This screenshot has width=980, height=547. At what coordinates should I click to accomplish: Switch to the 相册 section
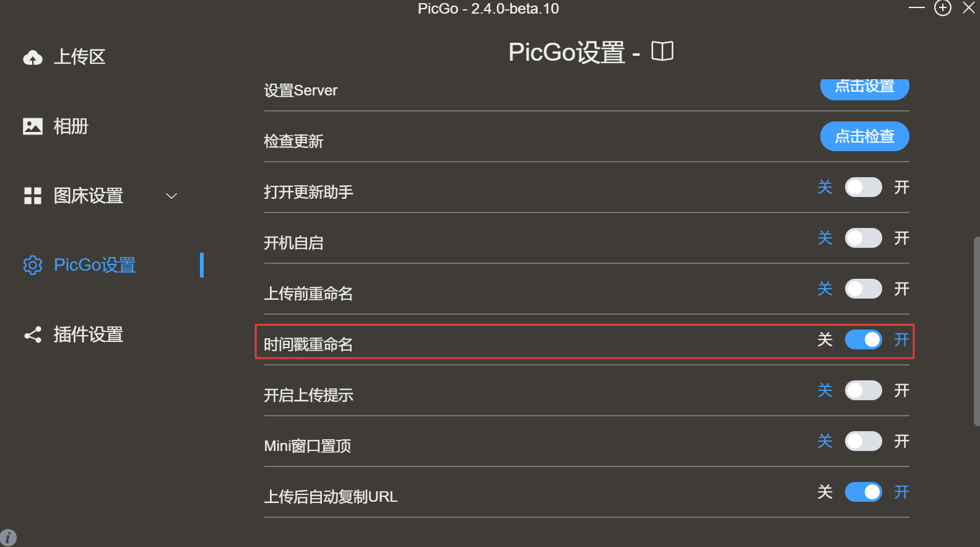point(70,126)
